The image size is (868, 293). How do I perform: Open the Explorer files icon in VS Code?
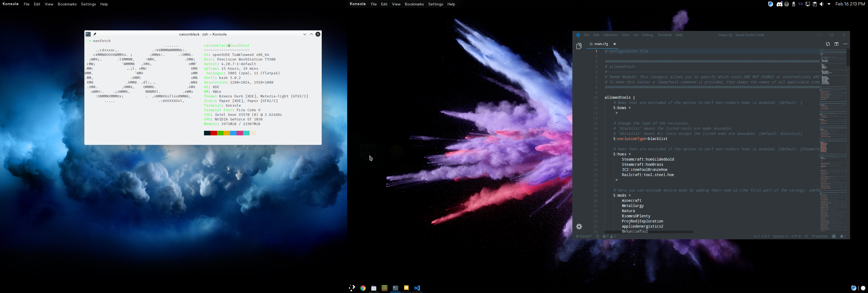(x=579, y=46)
